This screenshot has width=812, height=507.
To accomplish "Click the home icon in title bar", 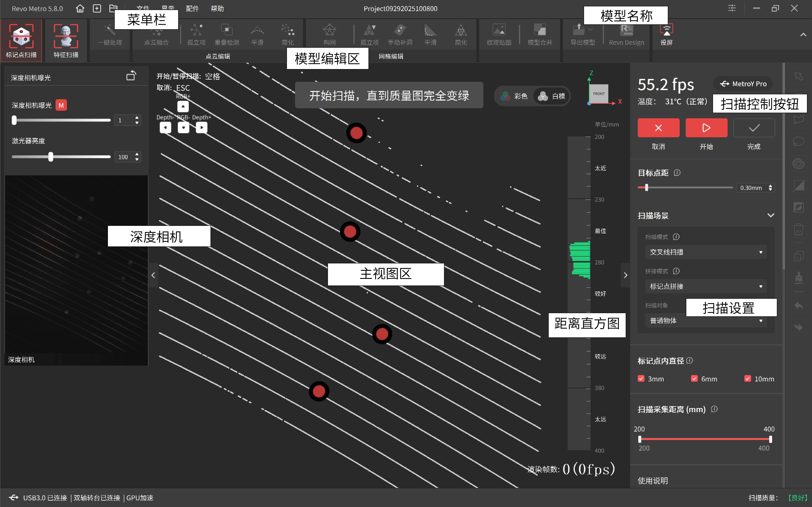I will (80, 8).
